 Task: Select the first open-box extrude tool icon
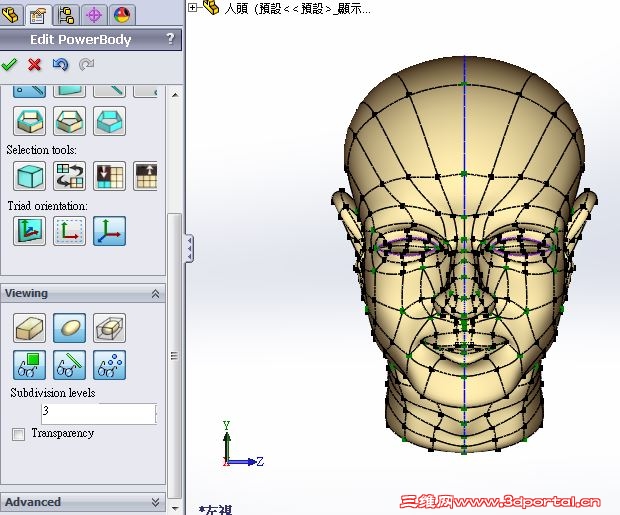tap(29, 121)
